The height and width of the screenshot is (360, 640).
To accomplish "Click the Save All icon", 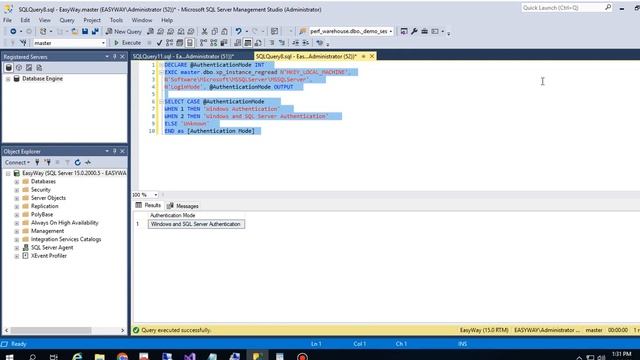I will pyautogui.click(x=95, y=31).
